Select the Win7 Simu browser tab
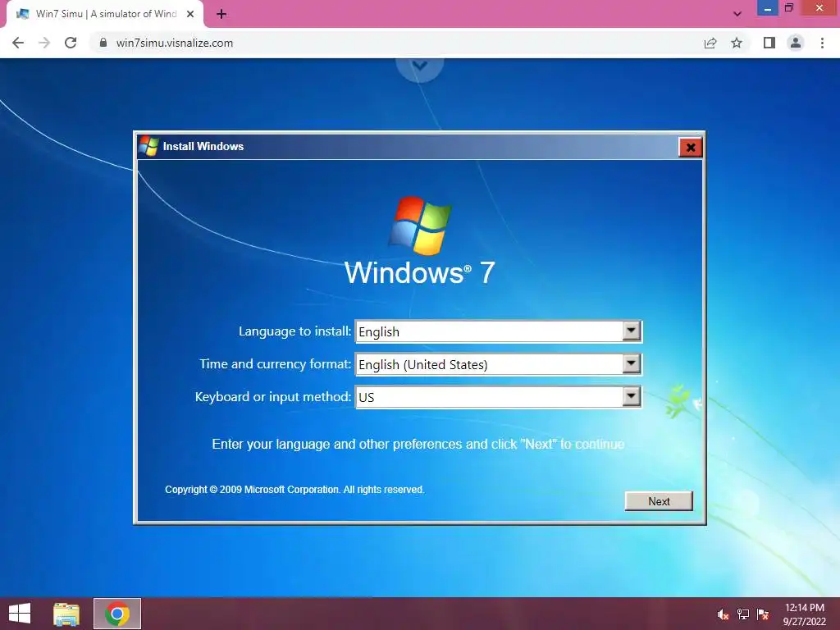Viewport: 840px width, 630px height. tap(105, 14)
